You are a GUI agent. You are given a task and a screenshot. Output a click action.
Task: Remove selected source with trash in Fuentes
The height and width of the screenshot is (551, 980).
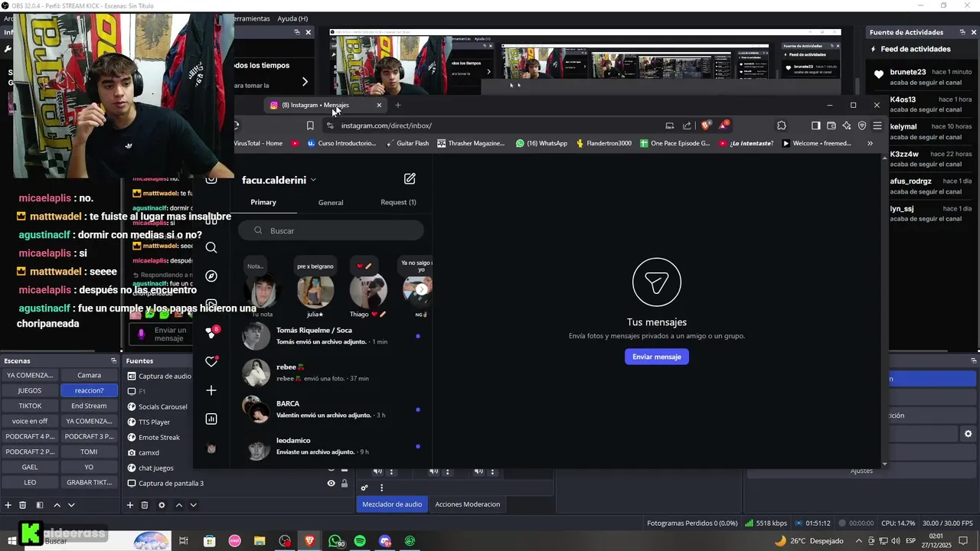[145, 505]
